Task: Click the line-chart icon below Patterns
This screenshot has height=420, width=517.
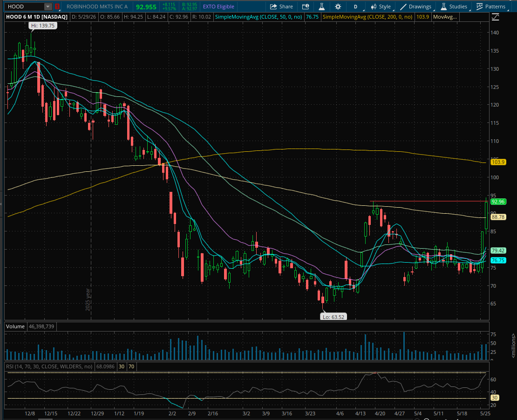Action: (x=495, y=17)
